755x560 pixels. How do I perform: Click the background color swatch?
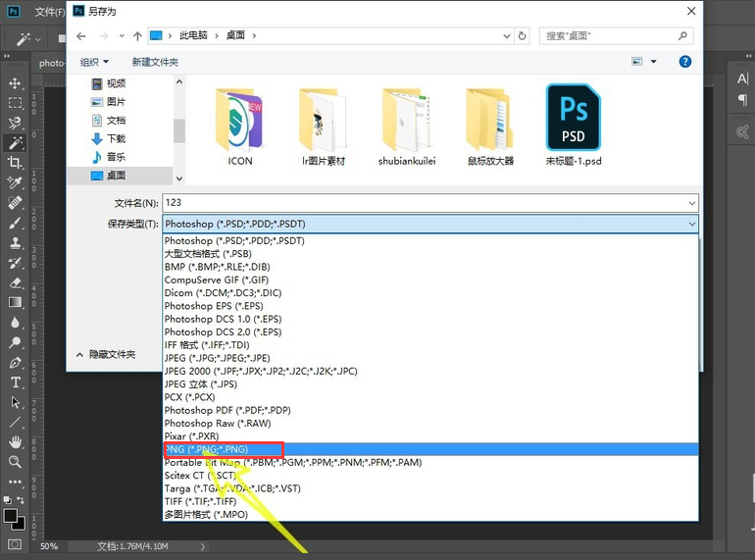point(21,526)
